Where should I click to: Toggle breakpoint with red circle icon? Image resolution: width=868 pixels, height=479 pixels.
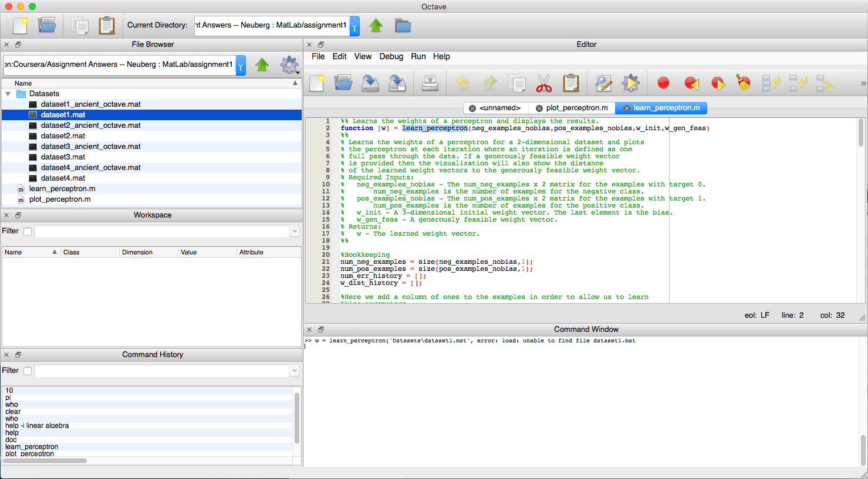(x=663, y=83)
